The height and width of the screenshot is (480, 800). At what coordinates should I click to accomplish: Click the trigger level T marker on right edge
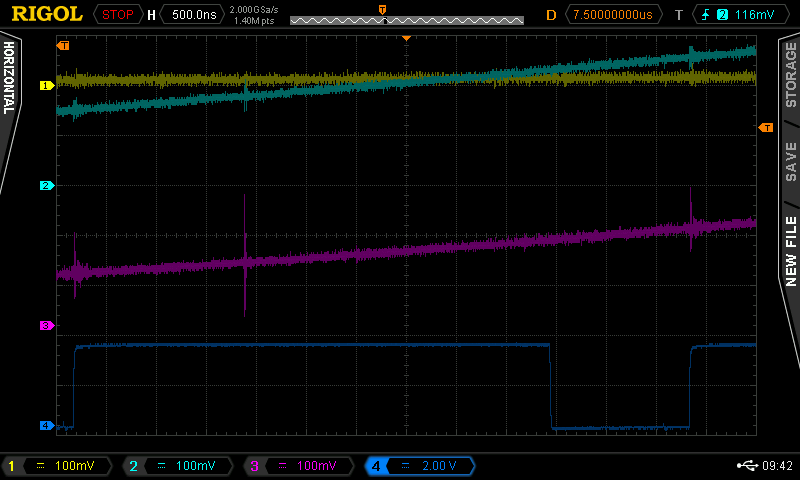click(x=766, y=128)
